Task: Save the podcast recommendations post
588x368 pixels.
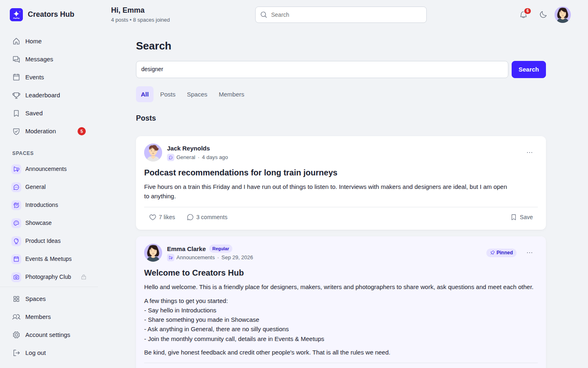Action: [x=522, y=217]
